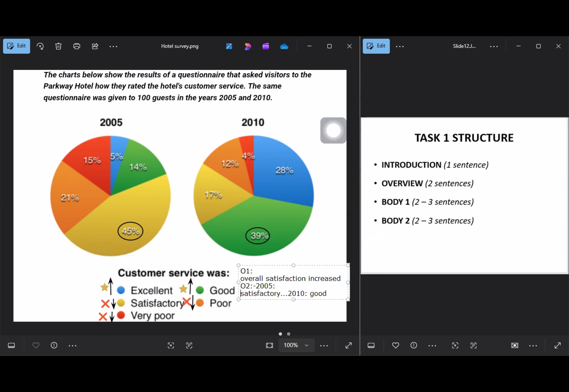The width and height of the screenshot is (569, 392).
Task: Click Edit button in Slide12 window
Action: tap(376, 46)
